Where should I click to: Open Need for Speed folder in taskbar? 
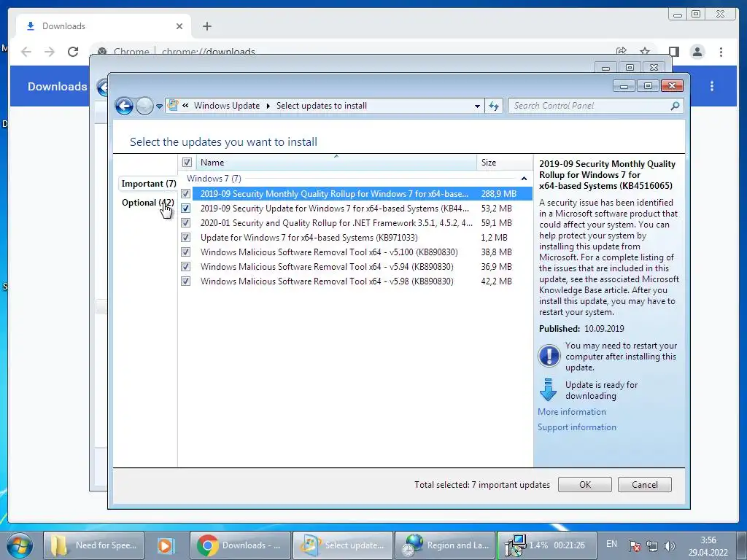click(x=94, y=545)
